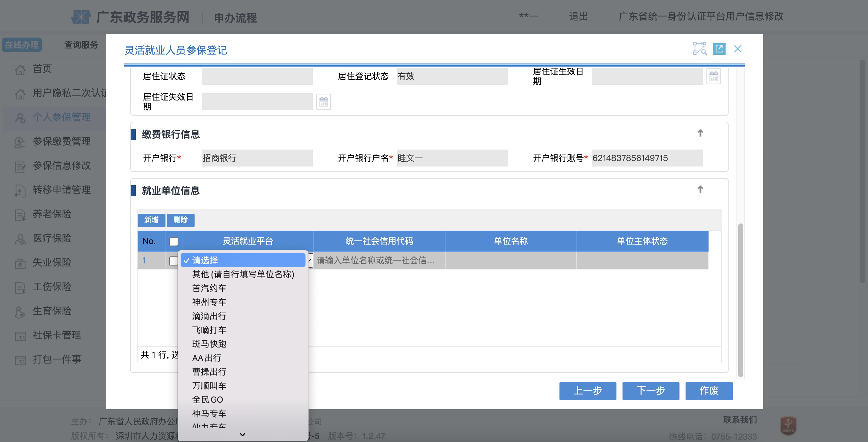Click the 下一步 button
The height and width of the screenshot is (442, 868).
[650, 391]
